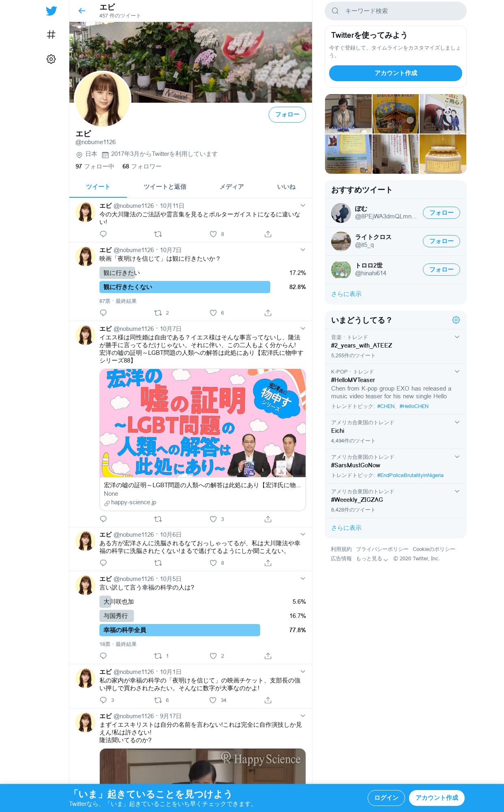Reply to the 10月6日 tweet
Viewport: 504px width, 812px height.
click(x=103, y=563)
